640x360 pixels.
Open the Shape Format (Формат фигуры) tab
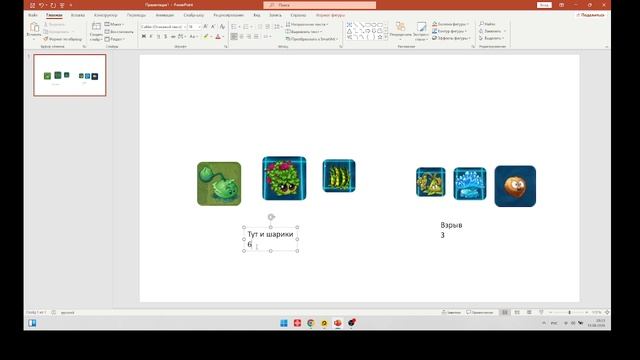(330, 15)
